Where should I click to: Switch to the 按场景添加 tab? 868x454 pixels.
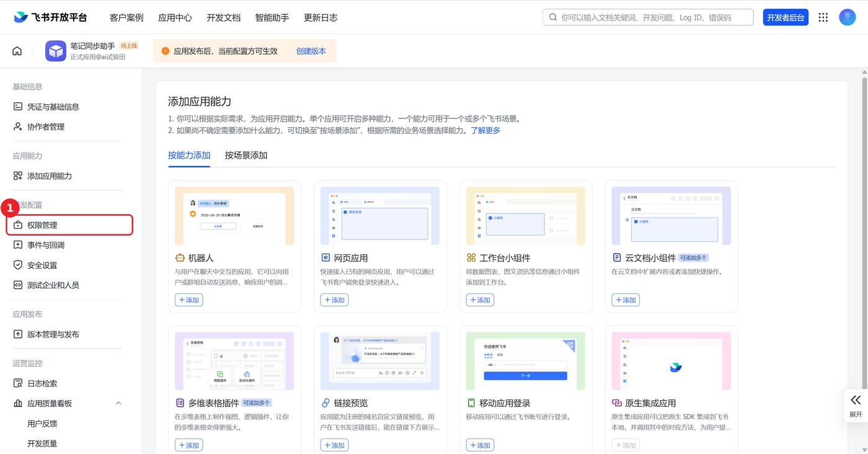click(x=246, y=155)
